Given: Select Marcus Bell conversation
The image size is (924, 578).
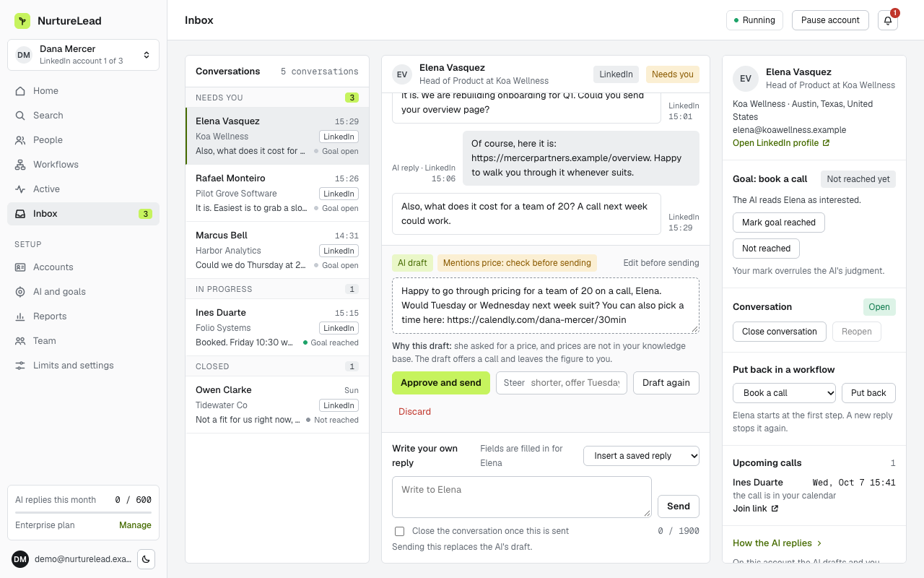Looking at the screenshot, I should point(277,250).
